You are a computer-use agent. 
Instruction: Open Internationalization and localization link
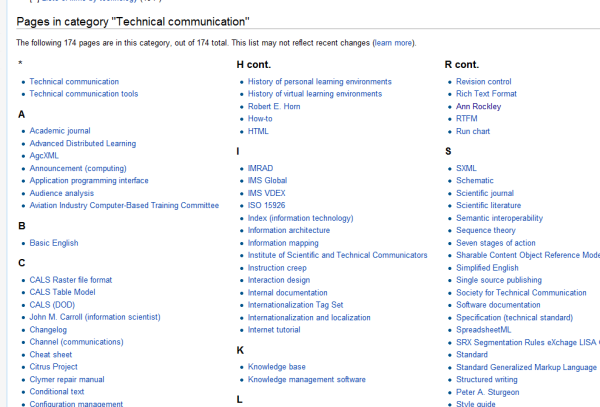coord(309,317)
